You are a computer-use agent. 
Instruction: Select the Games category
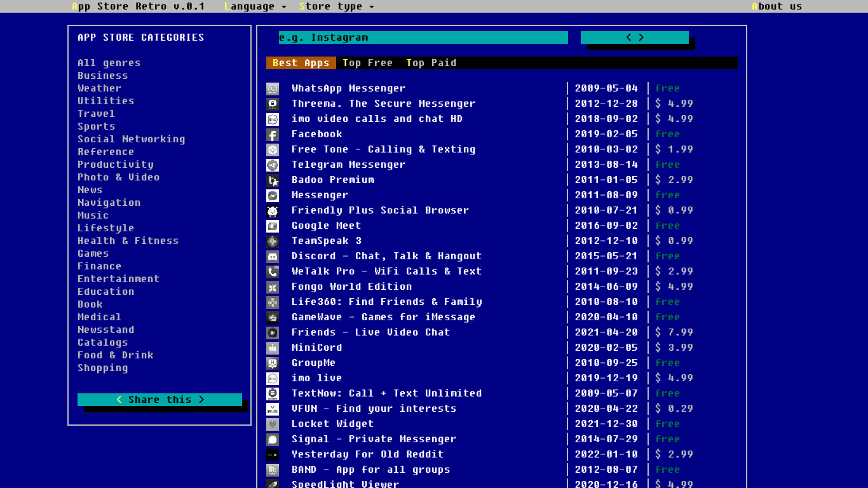(x=93, y=254)
